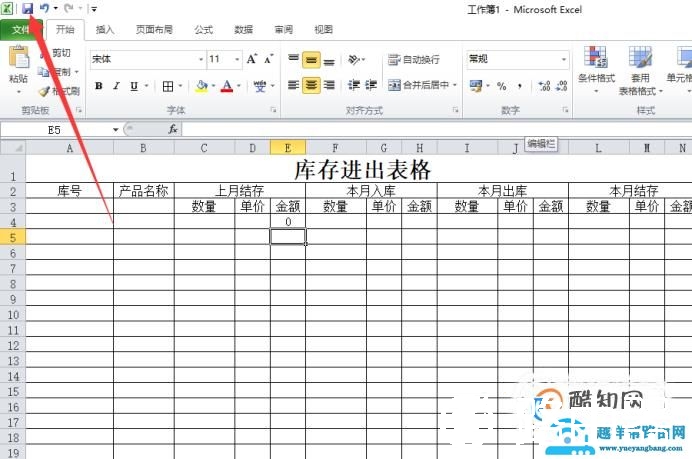The image size is (692, 459).
Task: Decrease font size with small A icon
Action: [x=269, y=59]
